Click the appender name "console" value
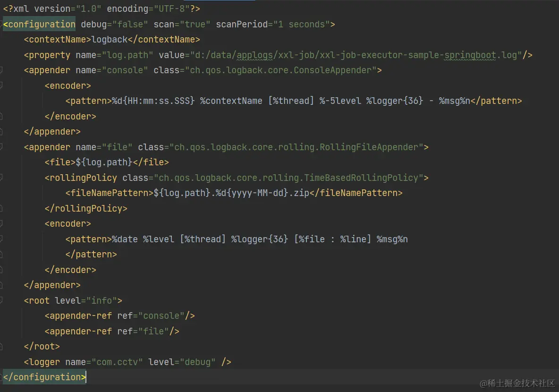 (x=125, y=70)
